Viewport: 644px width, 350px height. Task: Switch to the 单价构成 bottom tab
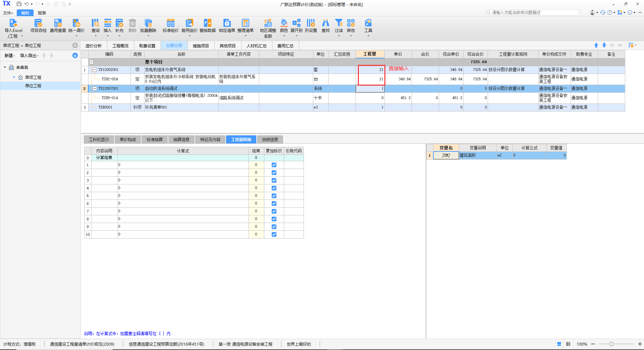click(128, 140)
